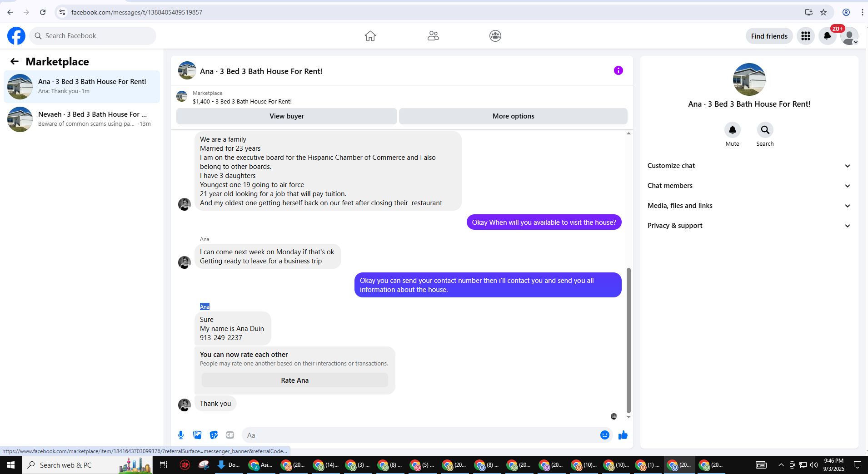Image resolution: width=868 pixels, height=474 pixels.
Task: Mute this conversation with the bell icon
Action: tap(733, 130)
